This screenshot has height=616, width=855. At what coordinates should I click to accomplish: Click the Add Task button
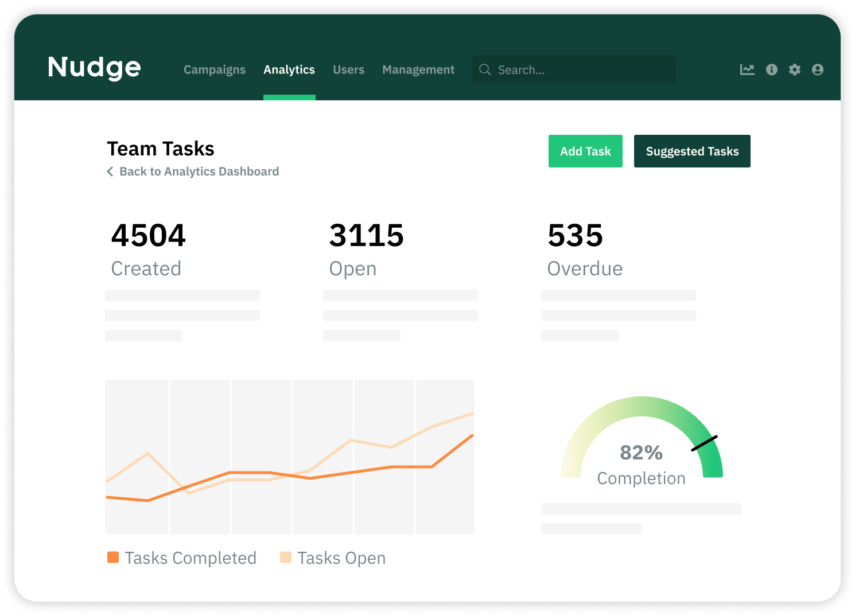[x=585, y=151]
